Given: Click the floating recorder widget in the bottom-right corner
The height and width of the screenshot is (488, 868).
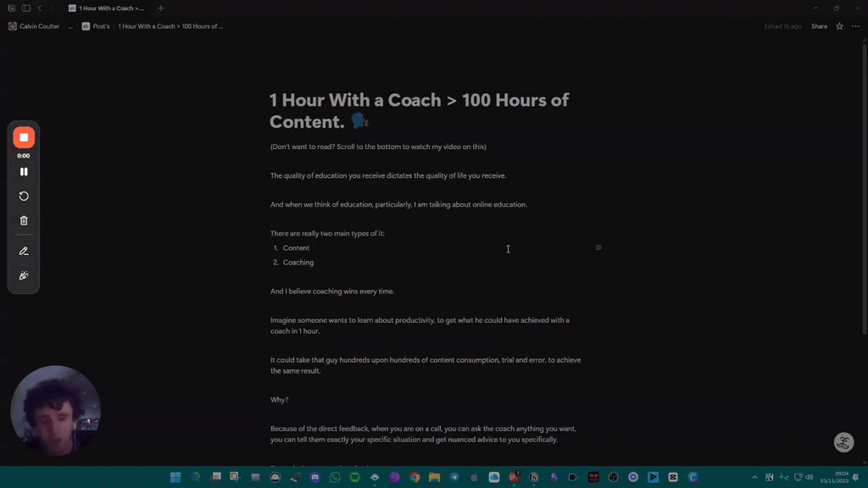Looking at the screenshot, I should coord(843,441).
